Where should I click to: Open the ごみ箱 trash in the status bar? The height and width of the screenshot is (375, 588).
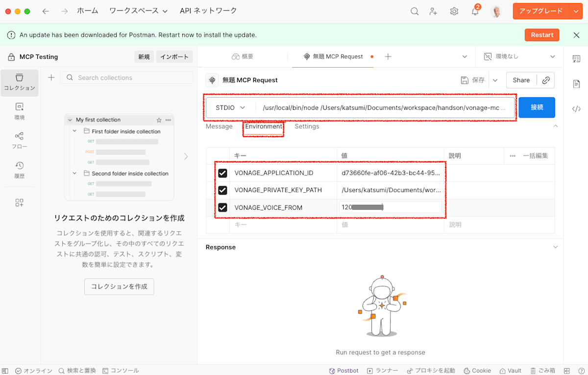[542, 371]
